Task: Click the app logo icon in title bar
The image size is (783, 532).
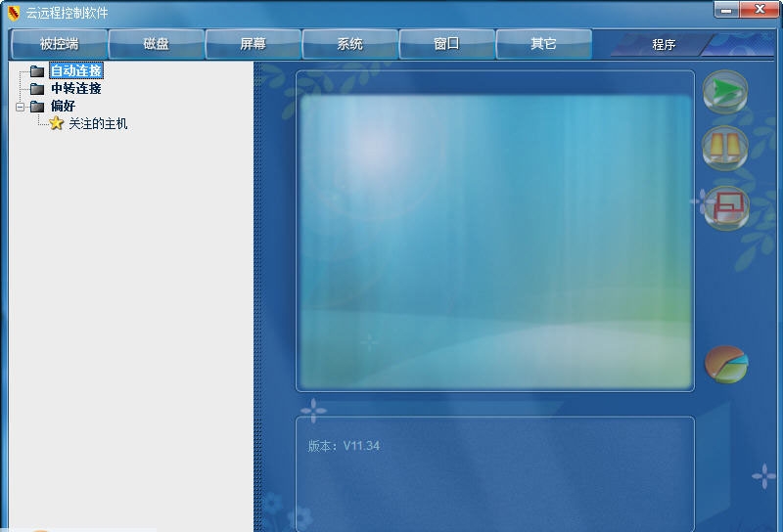Action: 14,13
